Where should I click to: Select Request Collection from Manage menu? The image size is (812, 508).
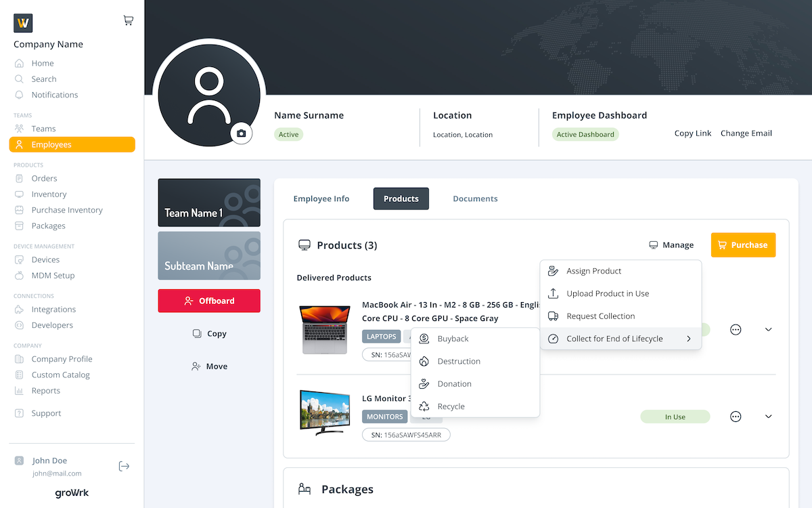tap(600, 316)
